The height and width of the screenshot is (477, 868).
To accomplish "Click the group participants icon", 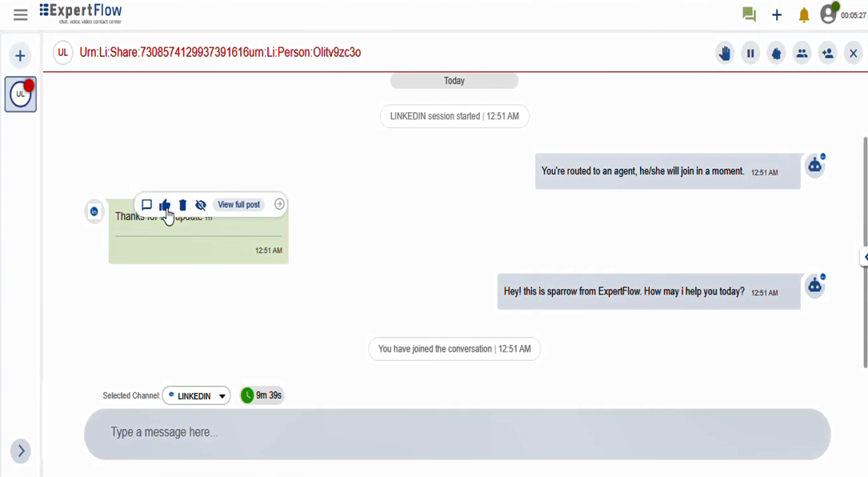I will (802, 53).
